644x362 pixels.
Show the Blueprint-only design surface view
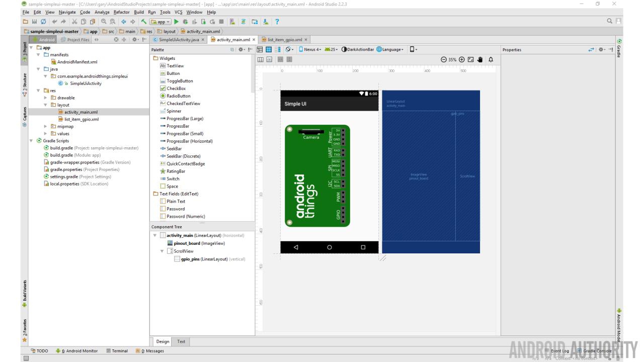pos(270,49)
